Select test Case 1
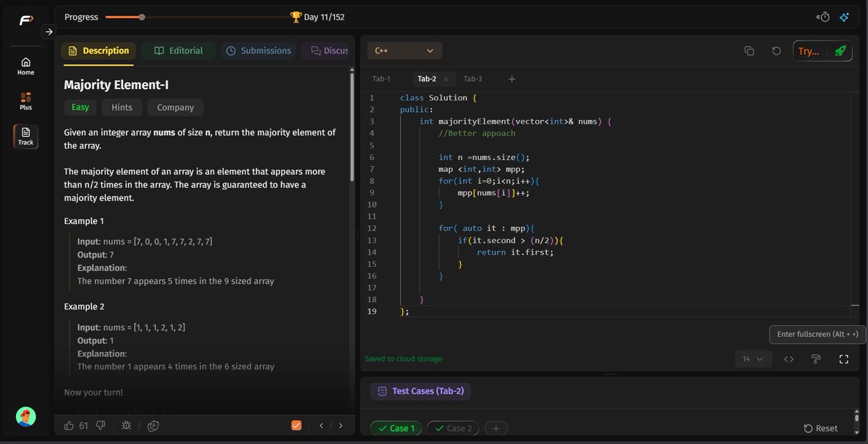868x444 pixels. point(396,428)
